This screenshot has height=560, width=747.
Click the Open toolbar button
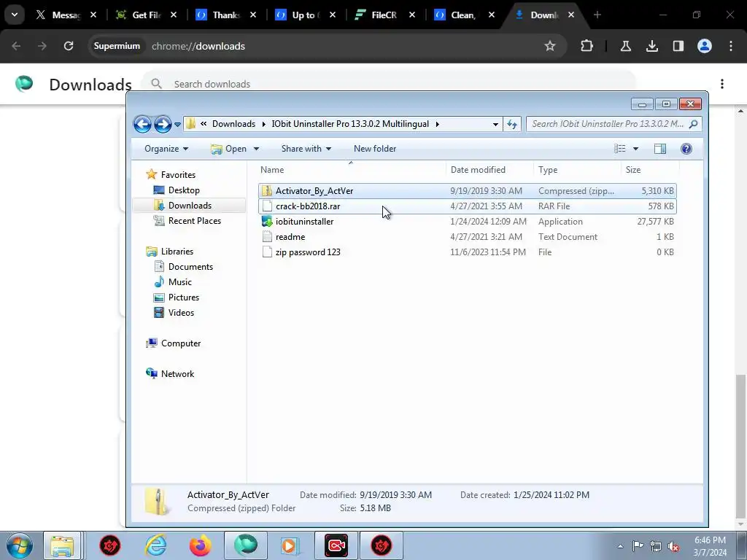coord(229,149)
